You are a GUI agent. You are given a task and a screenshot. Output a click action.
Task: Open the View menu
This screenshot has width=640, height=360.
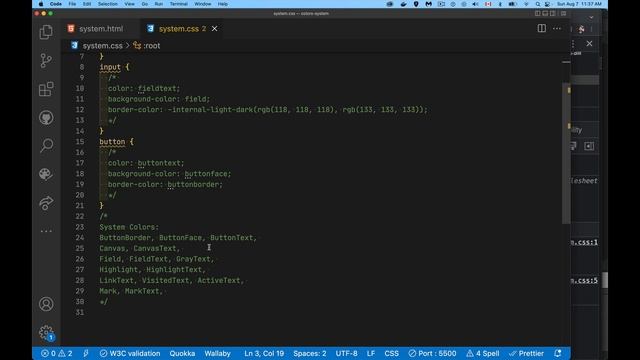tap(129, 4)
